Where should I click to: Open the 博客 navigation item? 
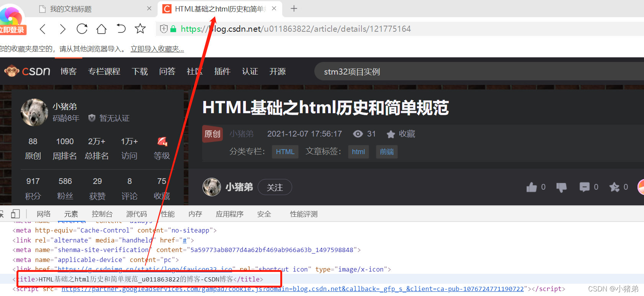(69, 72)
